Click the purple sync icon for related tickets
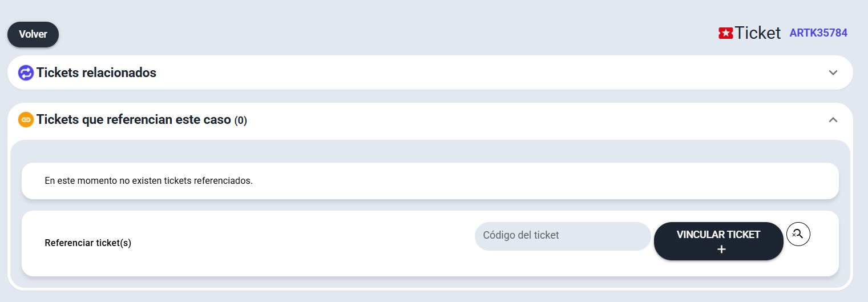Viewport: 868px width, 302px height. [x=26, y=73]
